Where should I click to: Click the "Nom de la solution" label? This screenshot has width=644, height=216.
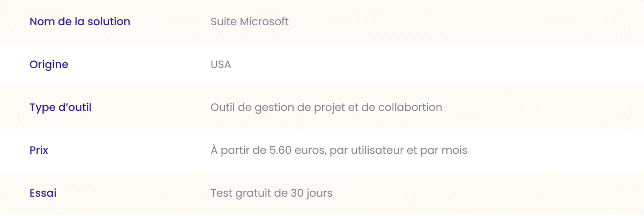tap(80, 21)
